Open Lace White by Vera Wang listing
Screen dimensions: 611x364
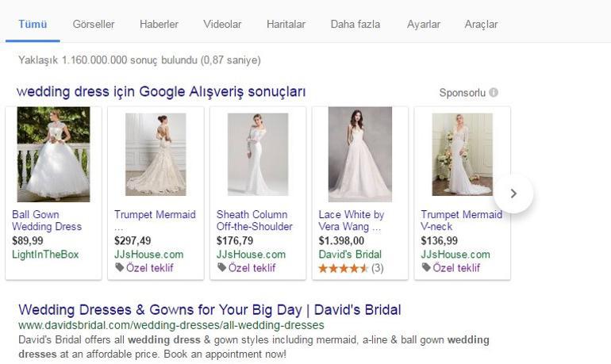pos(351,220)
